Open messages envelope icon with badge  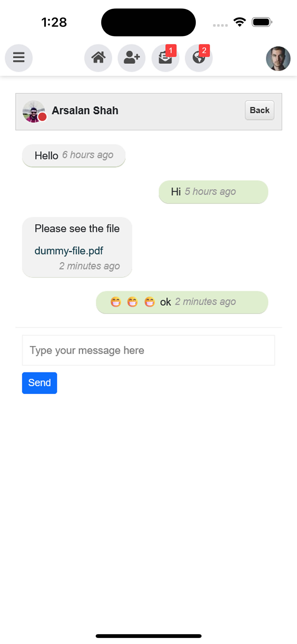point(165,58)
